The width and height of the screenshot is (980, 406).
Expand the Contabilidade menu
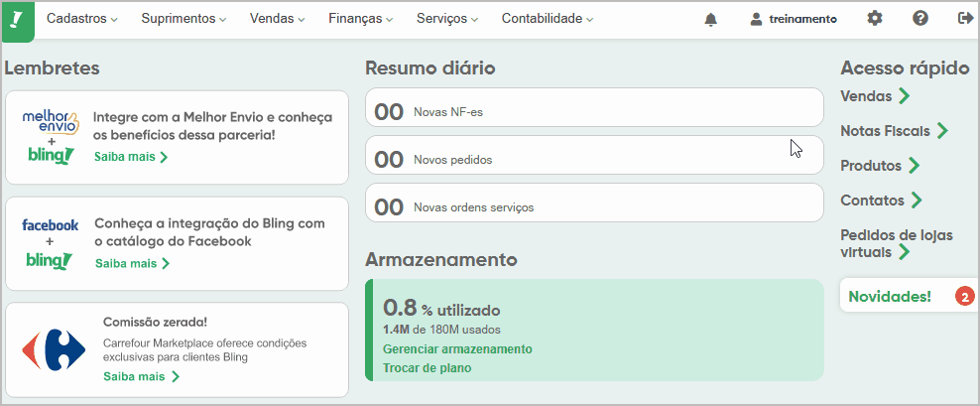548,19
